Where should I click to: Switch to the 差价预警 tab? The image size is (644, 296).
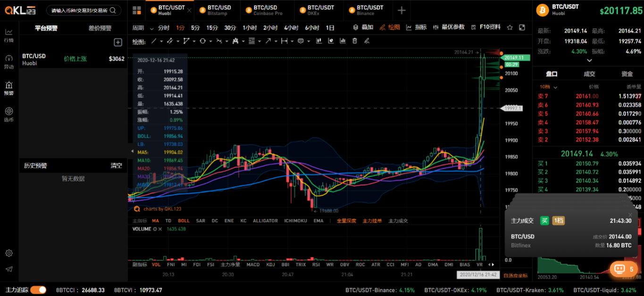[100, 28]
